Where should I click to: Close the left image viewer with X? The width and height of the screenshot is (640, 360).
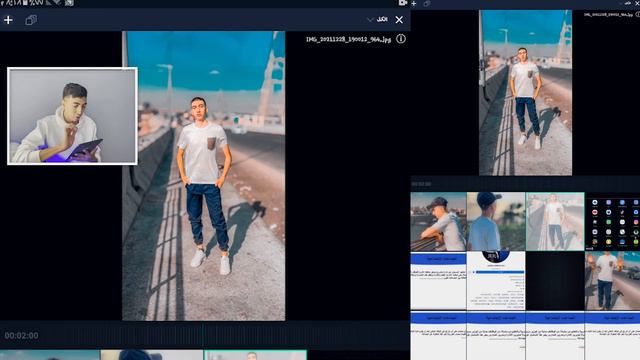point(399,20)
